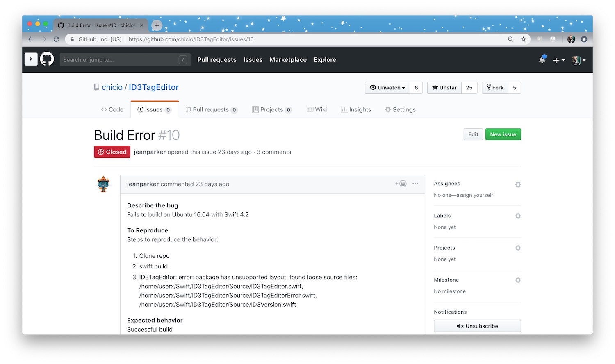The width and height of the screenshot is (615, 364).
Task: Open jeanparker link in issue header
Action: pyautogui.click(x=150, y=152)
